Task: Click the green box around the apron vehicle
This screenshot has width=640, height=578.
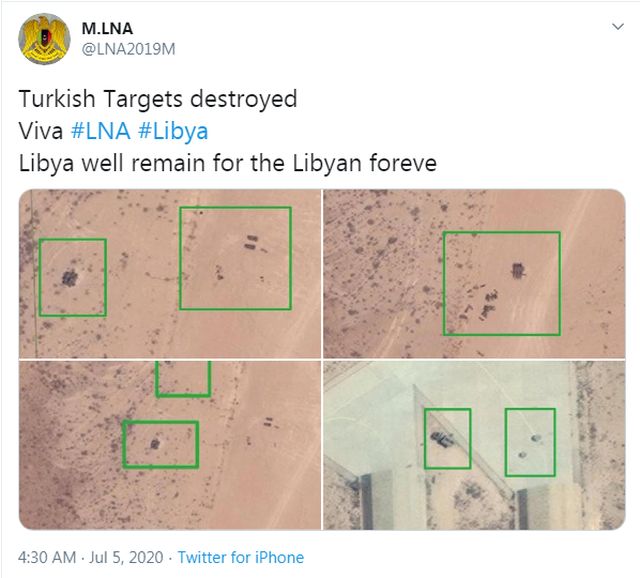Action: coord(448,438)
